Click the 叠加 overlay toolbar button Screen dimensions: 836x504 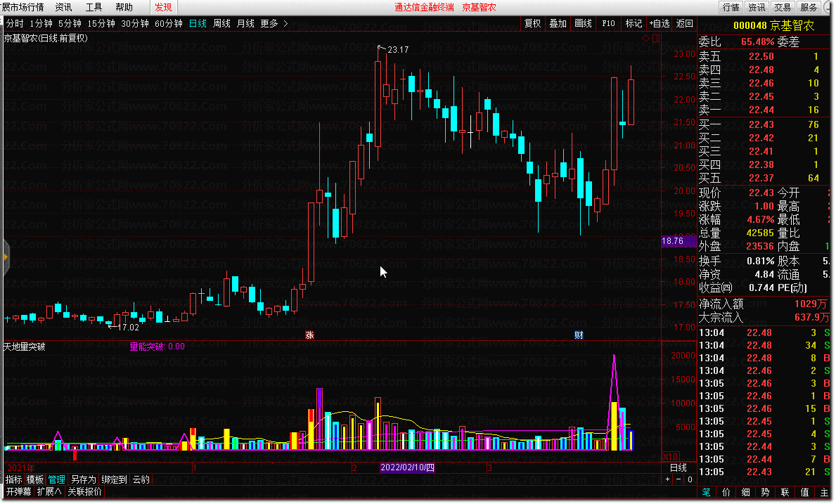coord(558,23)
